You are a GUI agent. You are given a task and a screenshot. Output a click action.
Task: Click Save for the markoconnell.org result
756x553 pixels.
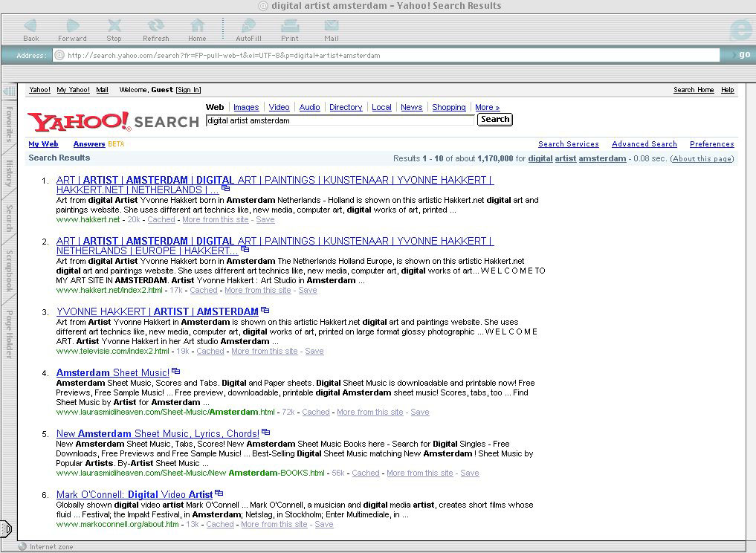[324, 524]
